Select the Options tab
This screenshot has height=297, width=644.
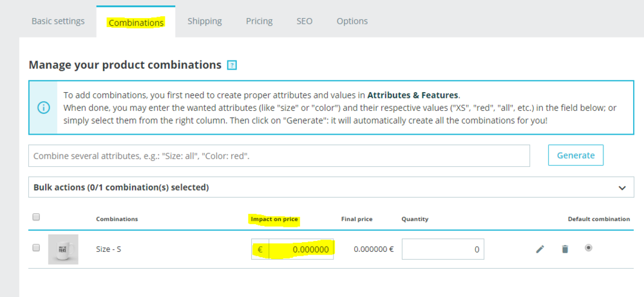click(352, 21)
